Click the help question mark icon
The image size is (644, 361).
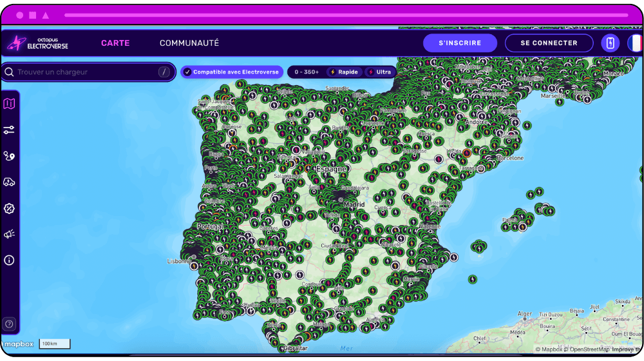9,324
